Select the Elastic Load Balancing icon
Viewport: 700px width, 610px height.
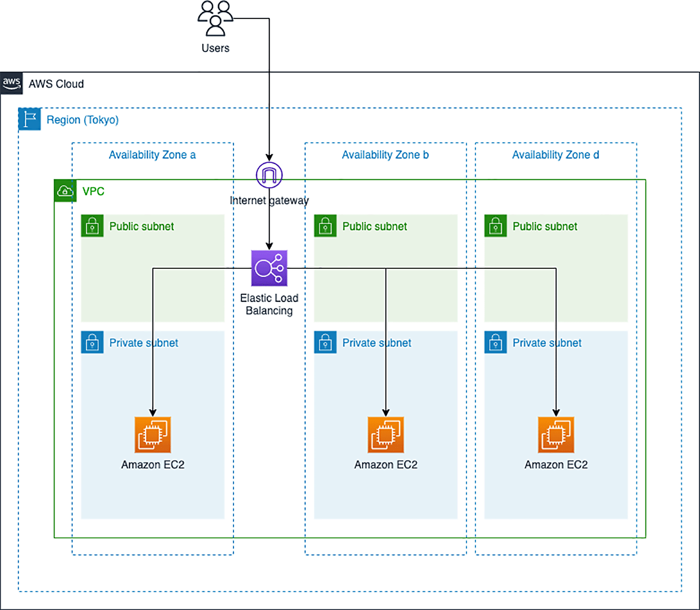coord(269,268)
